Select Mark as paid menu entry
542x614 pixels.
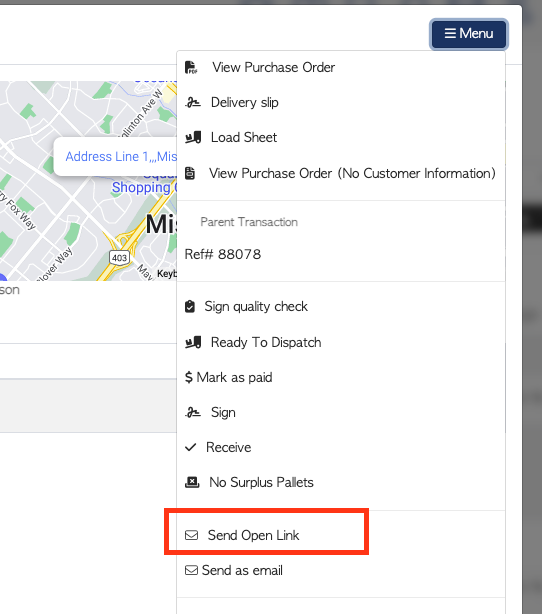coord(228,377)
